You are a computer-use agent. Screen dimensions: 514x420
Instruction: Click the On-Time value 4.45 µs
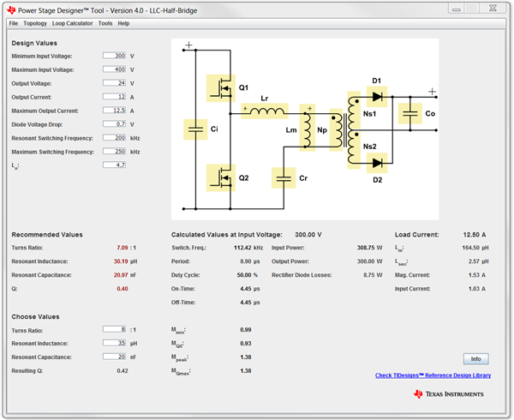coord(250,289)
